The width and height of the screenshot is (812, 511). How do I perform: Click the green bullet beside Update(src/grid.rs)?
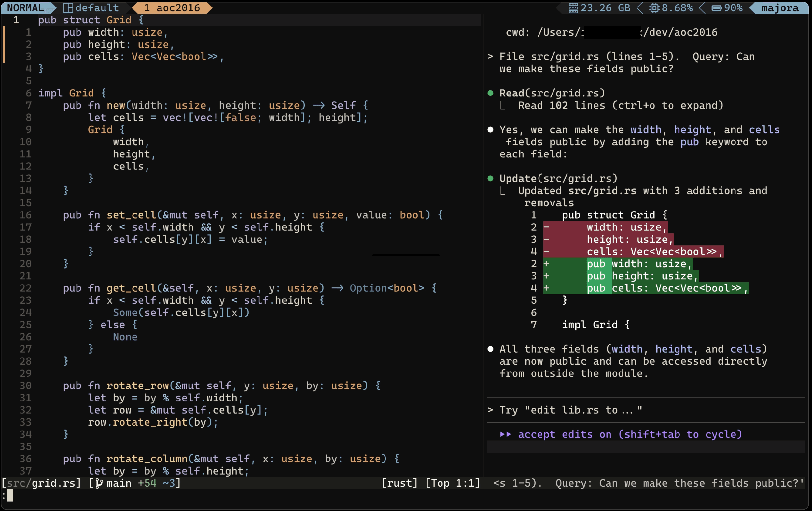[x=491, y=178]
